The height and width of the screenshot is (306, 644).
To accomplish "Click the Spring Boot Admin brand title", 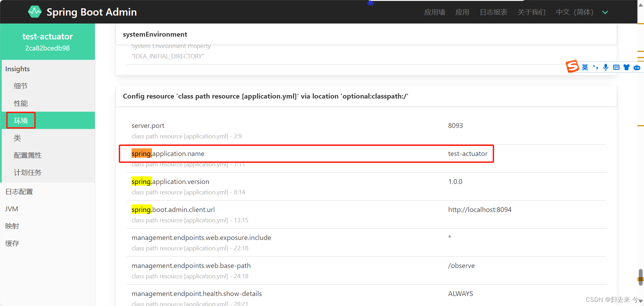I will (92, 12).
